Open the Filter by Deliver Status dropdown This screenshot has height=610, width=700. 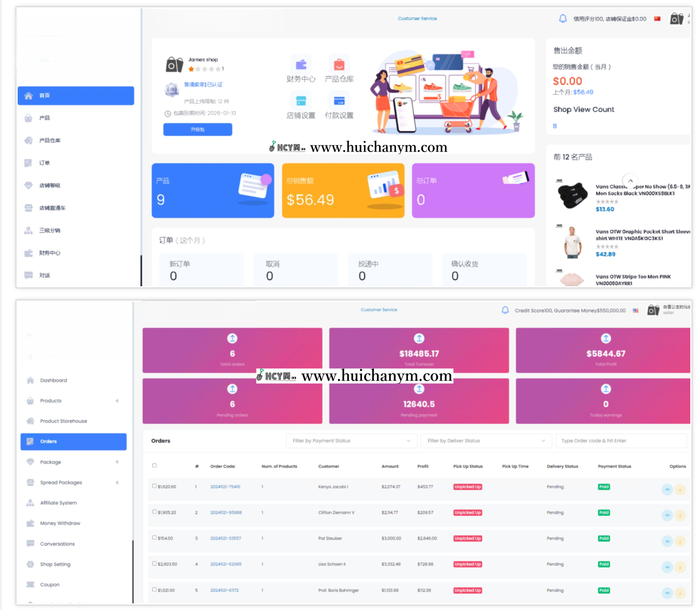point(486,441)
